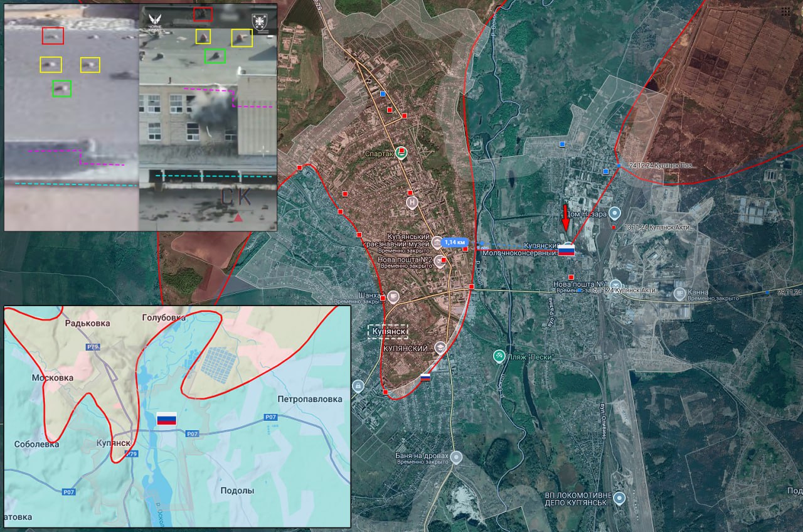Click the Дом Назара location pin
The image size is (803, 532).
click(x=614, y=213)
